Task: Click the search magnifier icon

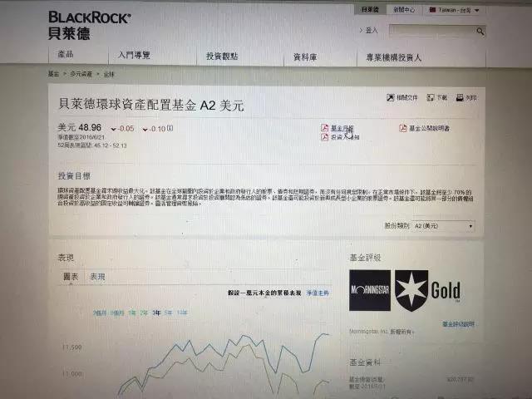Action: coord(480,32)
